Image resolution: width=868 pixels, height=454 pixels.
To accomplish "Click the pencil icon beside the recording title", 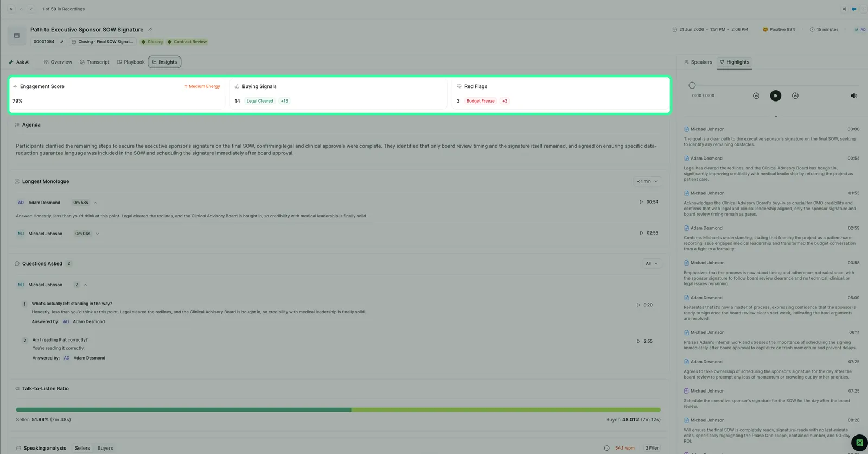I will 150,30.
